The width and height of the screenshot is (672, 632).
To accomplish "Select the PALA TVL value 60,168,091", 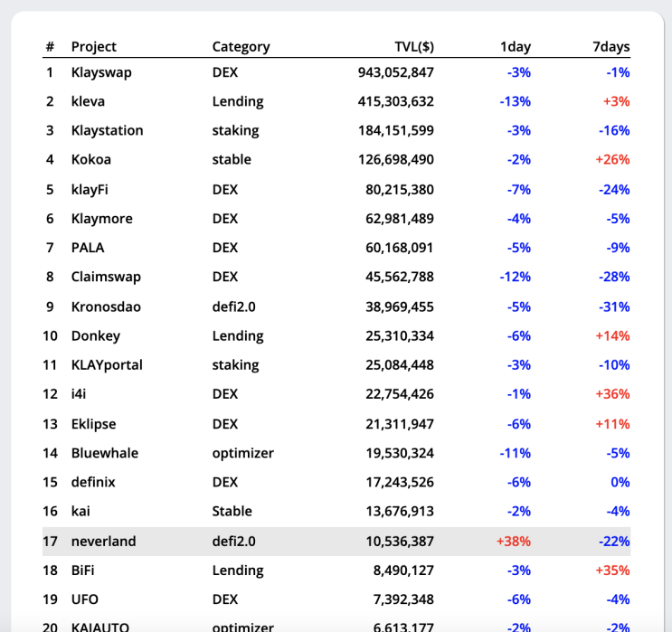I will coord(399,248).
